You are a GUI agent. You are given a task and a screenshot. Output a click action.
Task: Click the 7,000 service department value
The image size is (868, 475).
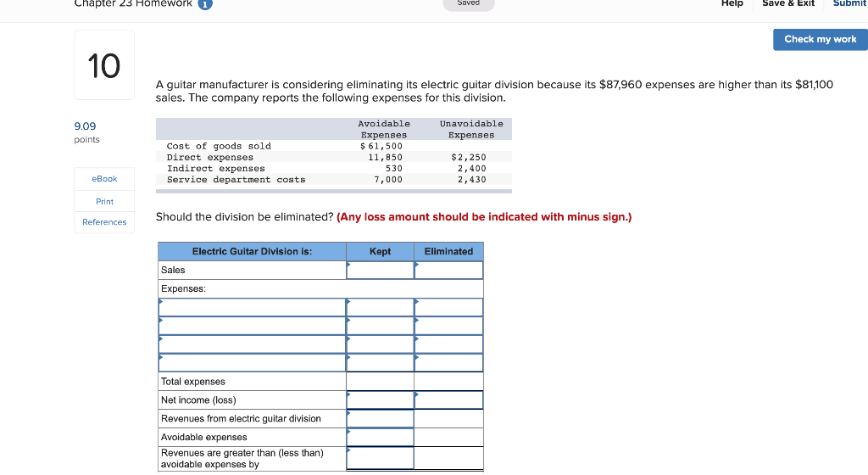pyautogui.click(x=388, y=179)
